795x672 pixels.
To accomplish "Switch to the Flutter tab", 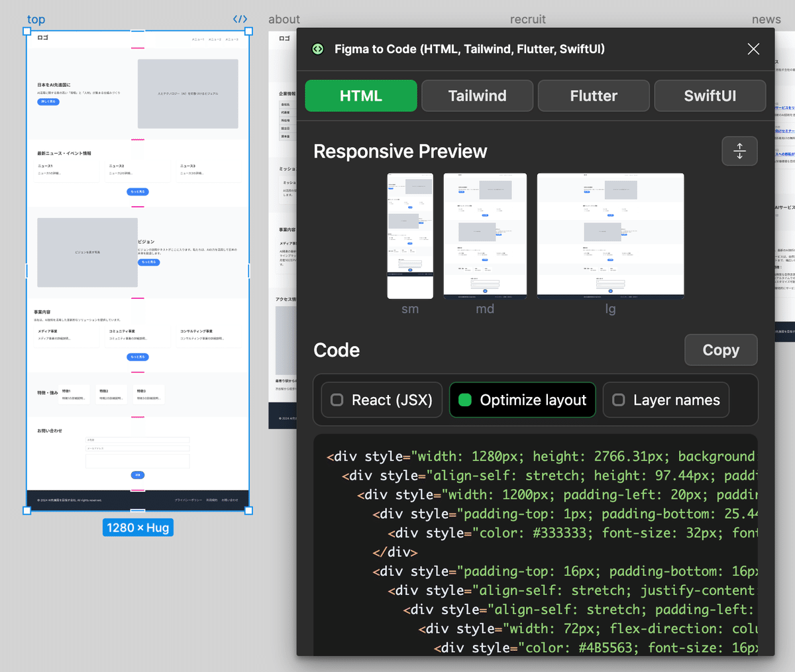I will (594, 95).
